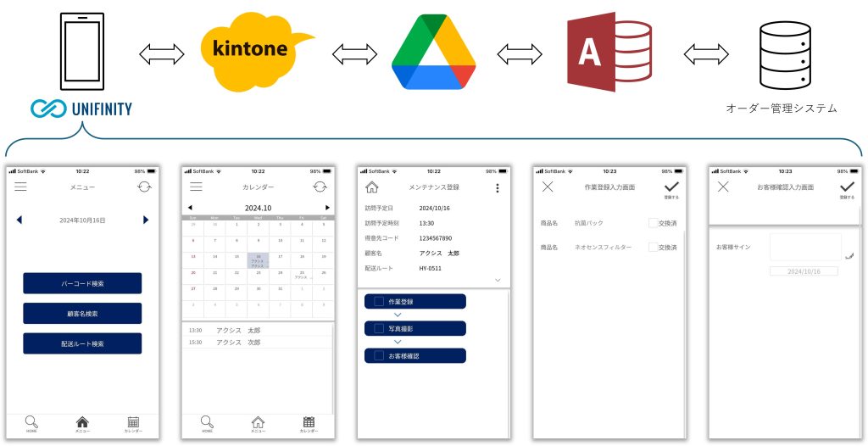Click the black database cylinder icon
Image resolution: width=868 pixels, height=446 pixels.
[785, 55]
